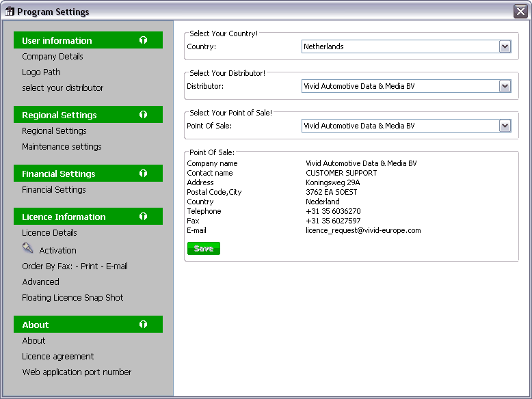
Task: Open the About sub-item
Action: [34, 341]
